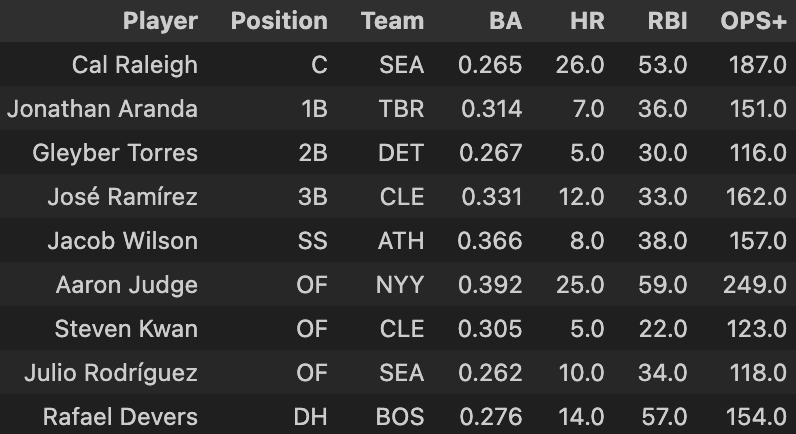Click Jacob Wilson's batting average 0.366
This screenshot has height=434, width=796.
point(489,241)
